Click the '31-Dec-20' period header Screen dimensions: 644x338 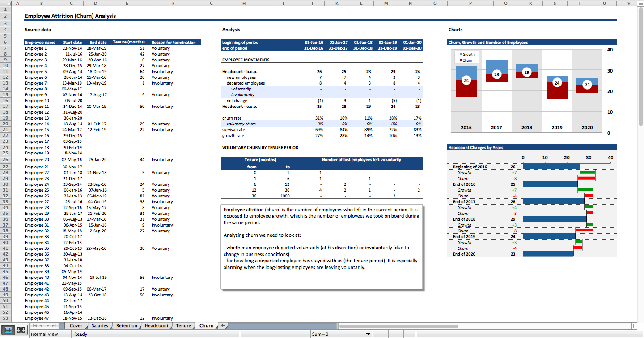pos(412,48)
